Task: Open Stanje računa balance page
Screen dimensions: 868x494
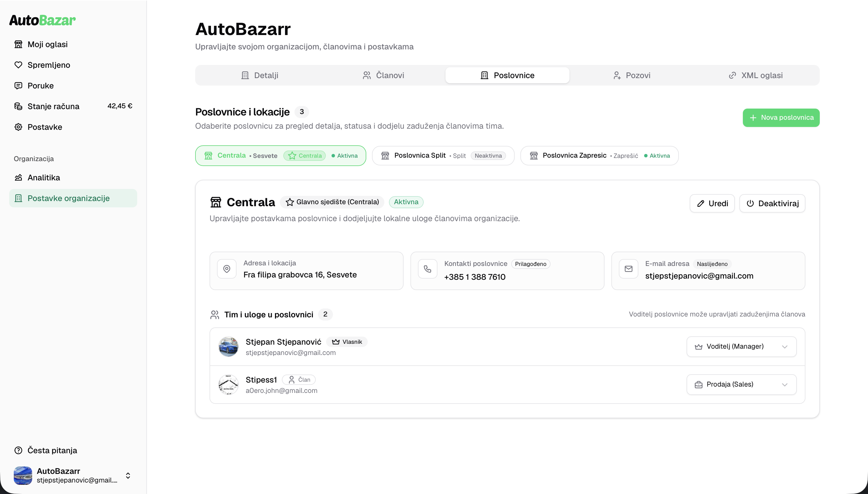Action: [x=73, y=107]
